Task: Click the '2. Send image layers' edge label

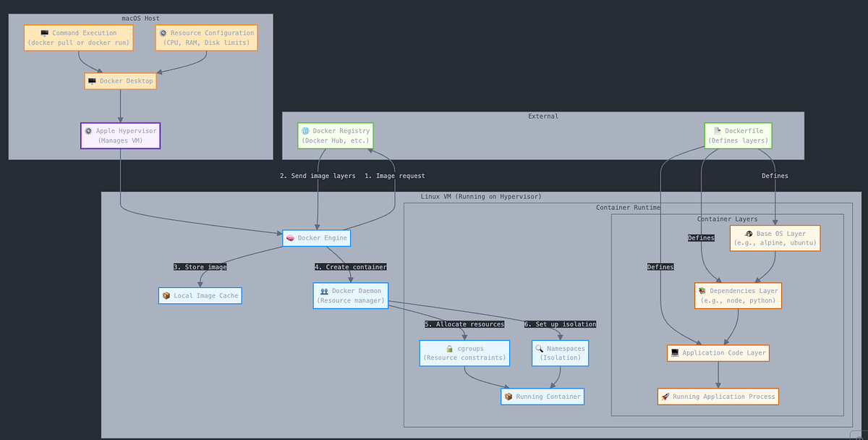Action: pyautogui.click(x=318, y=175)
